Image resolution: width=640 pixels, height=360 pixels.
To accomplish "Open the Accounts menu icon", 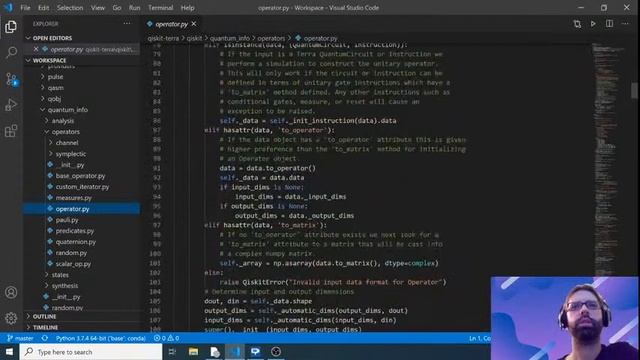I will click(x=11, y=292).
